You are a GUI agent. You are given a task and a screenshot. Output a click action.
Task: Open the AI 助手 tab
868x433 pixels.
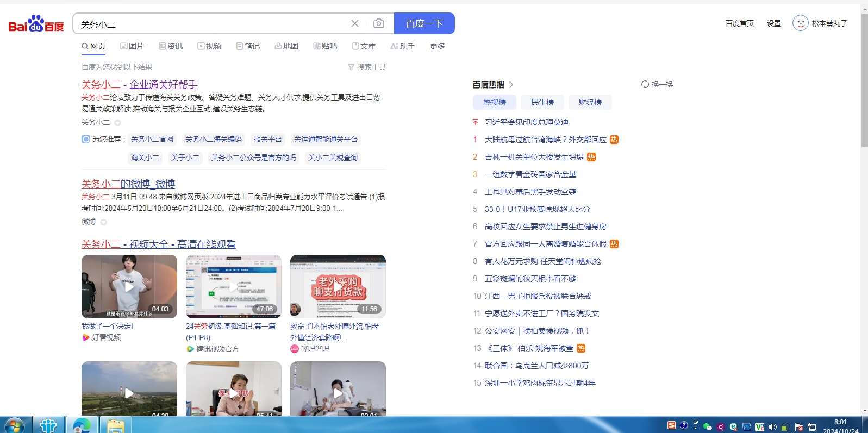(x=403, y=46)
